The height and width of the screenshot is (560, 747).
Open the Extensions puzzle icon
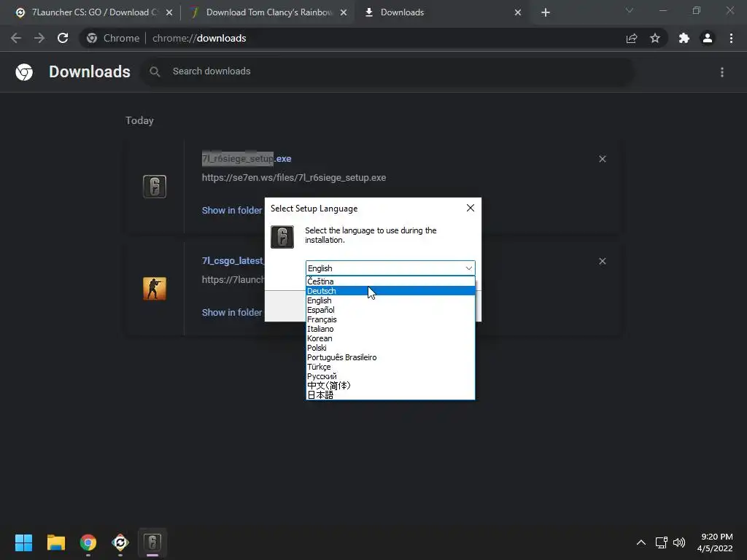tap(684, 38)
